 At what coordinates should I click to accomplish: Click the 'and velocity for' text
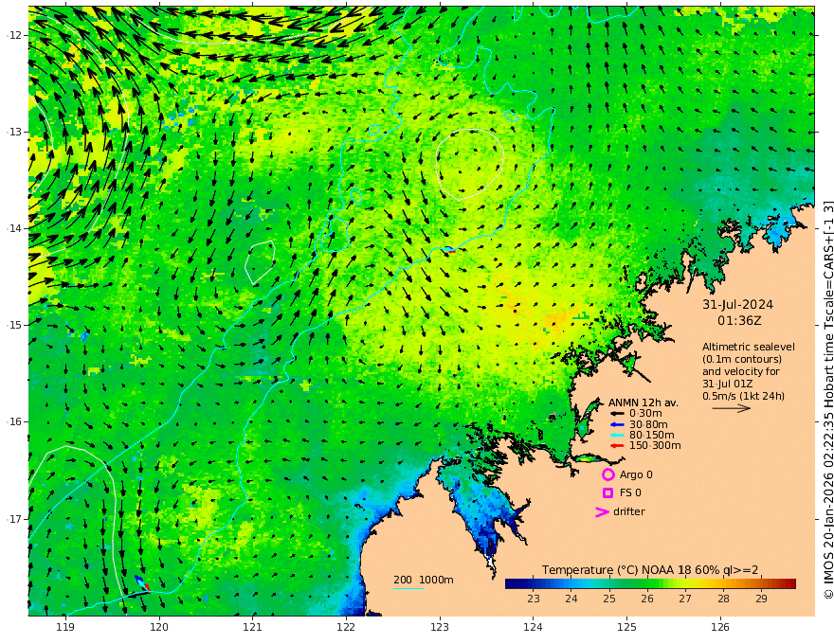[740, 371]
